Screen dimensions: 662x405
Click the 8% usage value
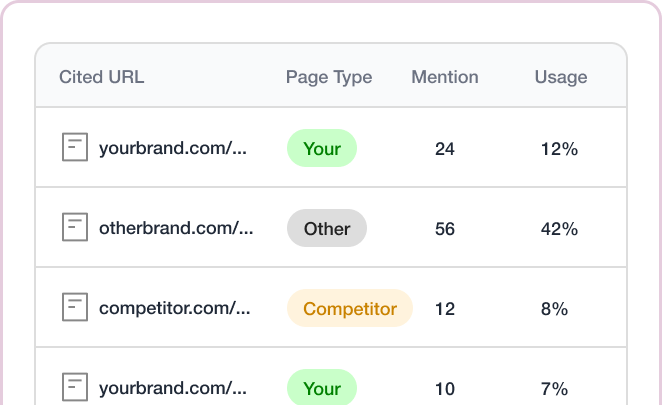(x=554, y=309)
